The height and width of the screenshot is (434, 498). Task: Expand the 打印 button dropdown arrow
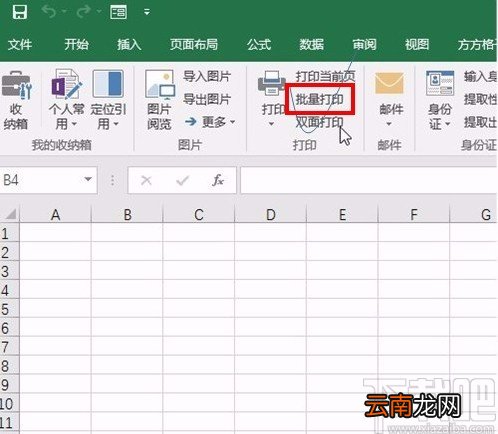(x=271, y=124)
